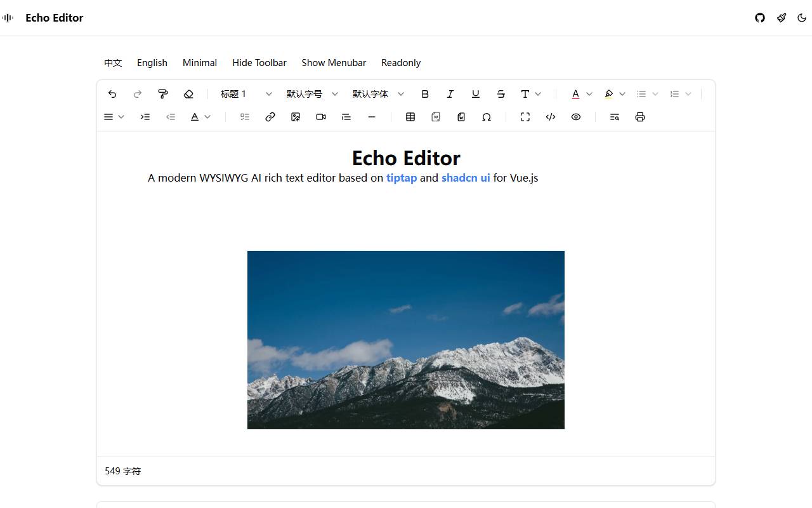
Task: Open the 默认字体 font family dropdown
Action: 378,94
